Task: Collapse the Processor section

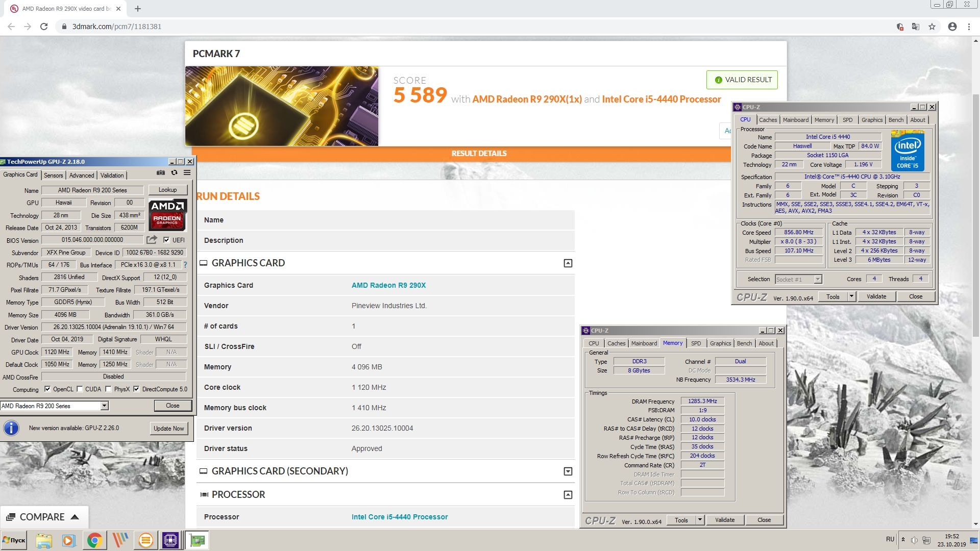Action: pos(568,495)
